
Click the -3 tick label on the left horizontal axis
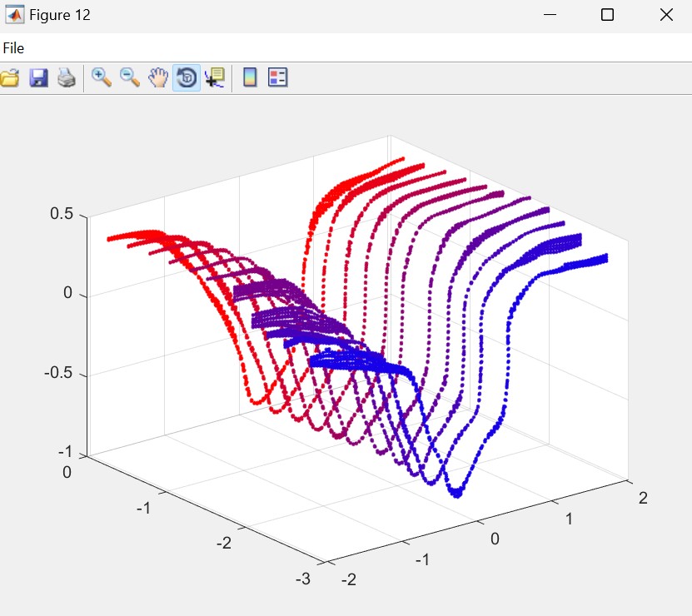point(303,579)
